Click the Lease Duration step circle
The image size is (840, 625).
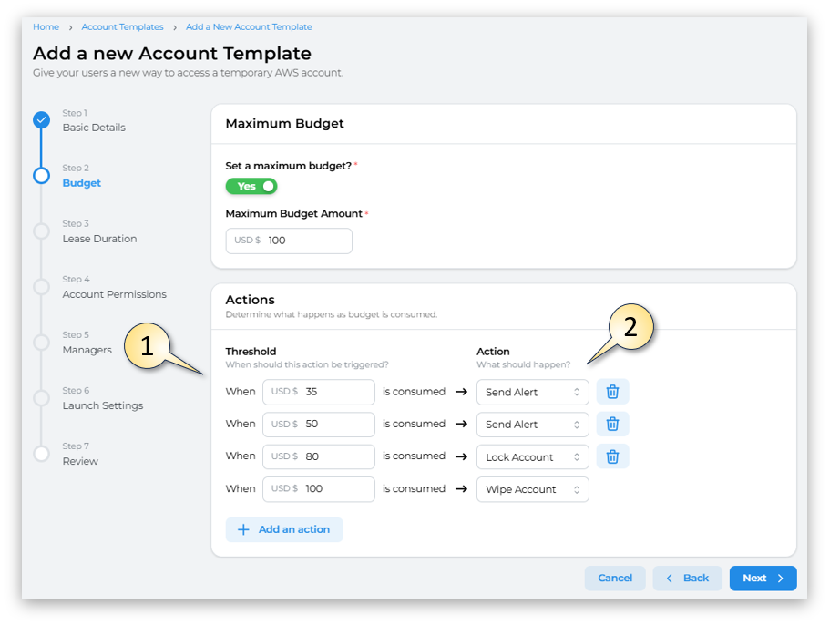click(x=41, y=231)
